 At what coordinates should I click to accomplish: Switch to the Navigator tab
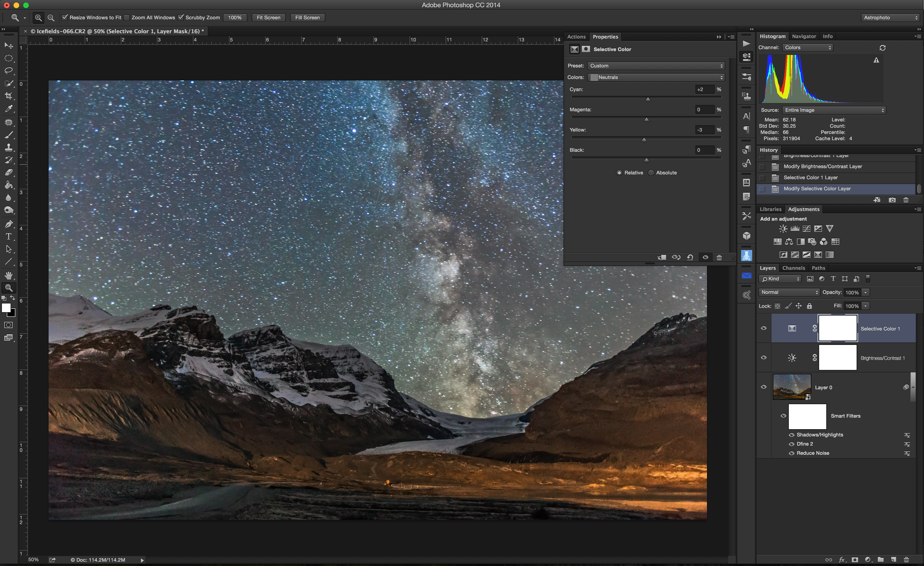pos(804,36)
